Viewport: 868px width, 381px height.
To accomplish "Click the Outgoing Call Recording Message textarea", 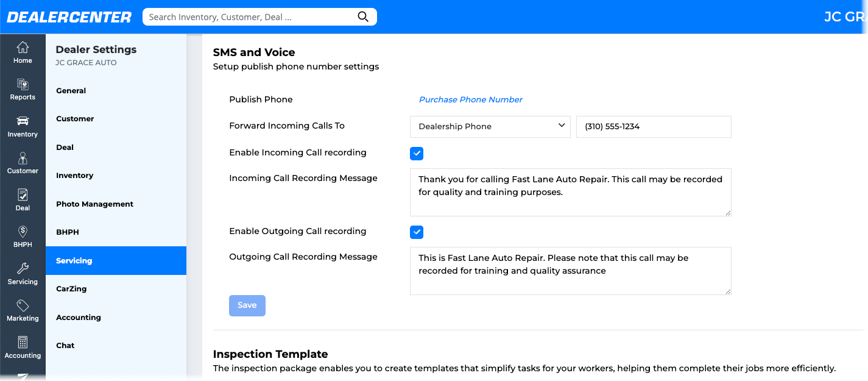I will coord(571,271).
